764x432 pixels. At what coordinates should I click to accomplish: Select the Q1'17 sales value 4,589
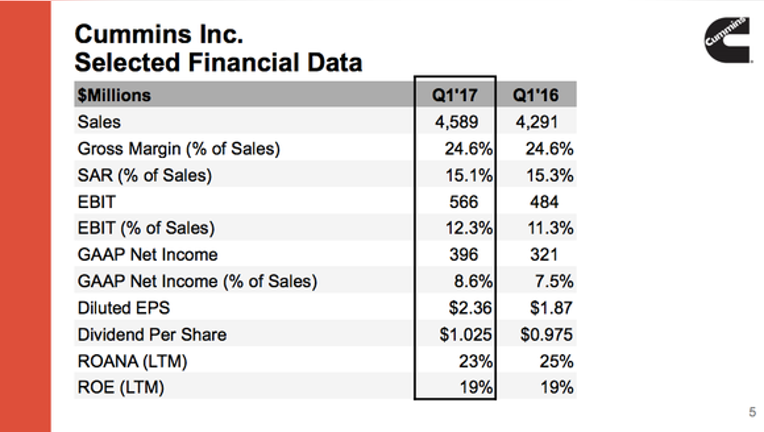pos(457,122)
